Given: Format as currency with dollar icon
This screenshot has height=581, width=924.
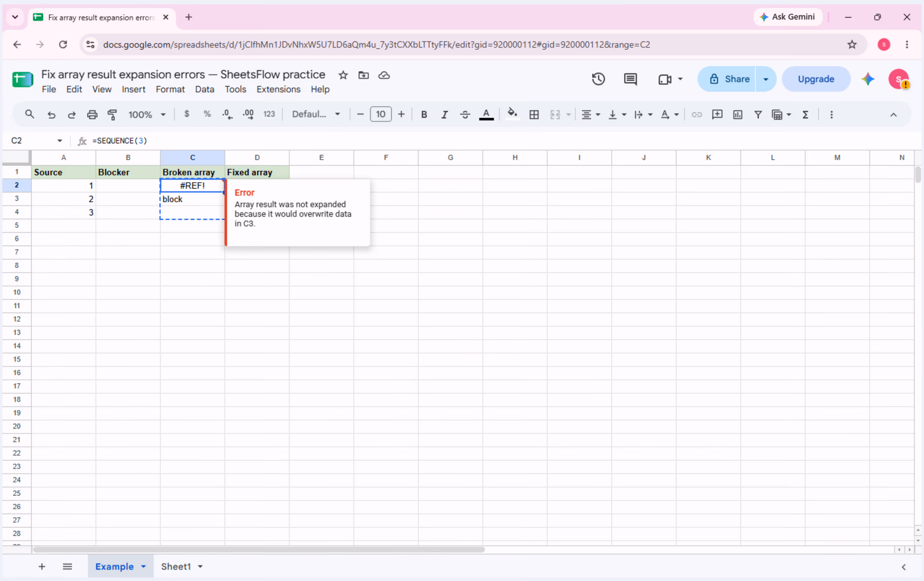Looking at the screenshot, I should click(x=187, y=114).
